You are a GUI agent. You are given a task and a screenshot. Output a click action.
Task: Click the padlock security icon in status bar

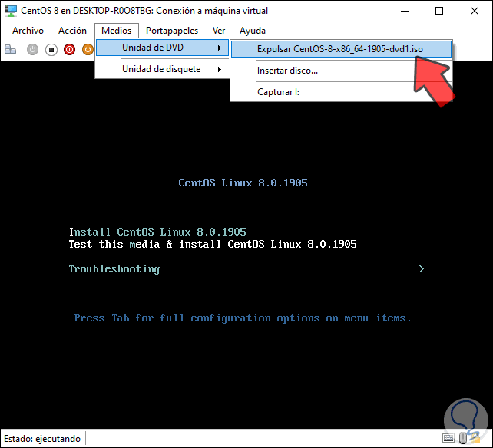(x=475, y=437)
